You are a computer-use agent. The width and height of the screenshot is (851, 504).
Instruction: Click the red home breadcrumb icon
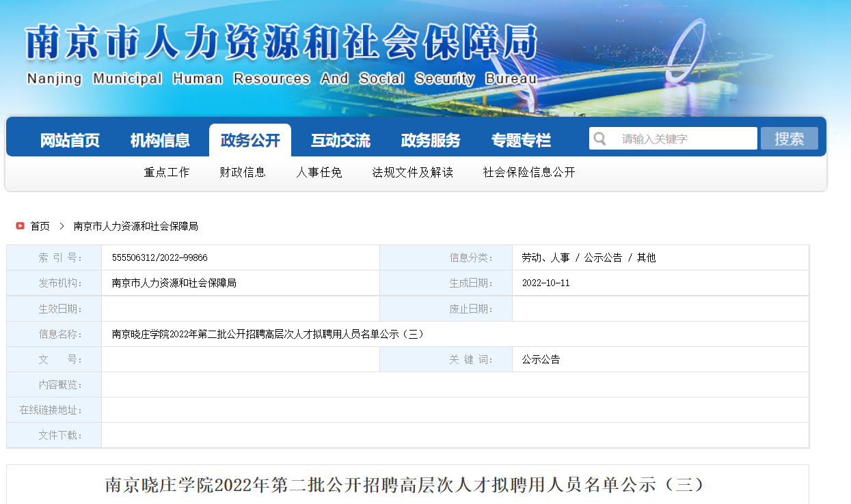point(21,226)
